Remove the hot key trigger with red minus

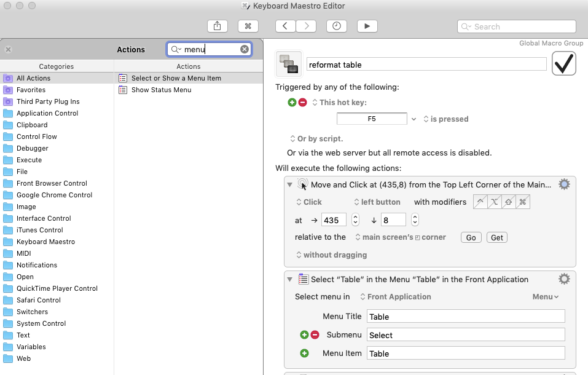303,102
